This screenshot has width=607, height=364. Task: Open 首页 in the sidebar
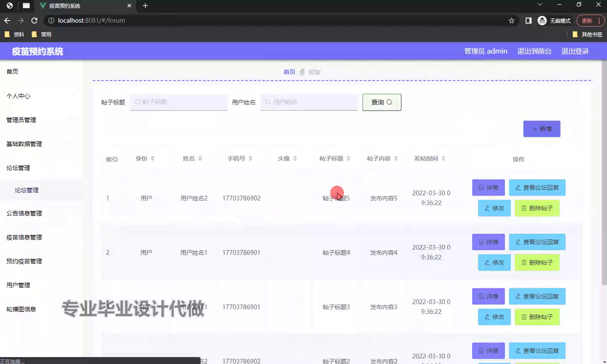click(x=41, y=72)
